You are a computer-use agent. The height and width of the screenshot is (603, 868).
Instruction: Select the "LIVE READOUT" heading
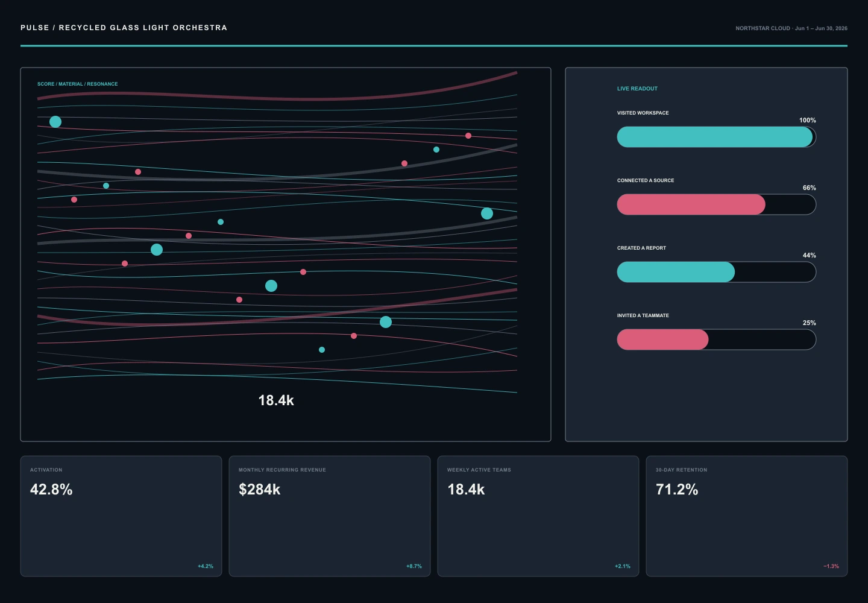[637, 89]
